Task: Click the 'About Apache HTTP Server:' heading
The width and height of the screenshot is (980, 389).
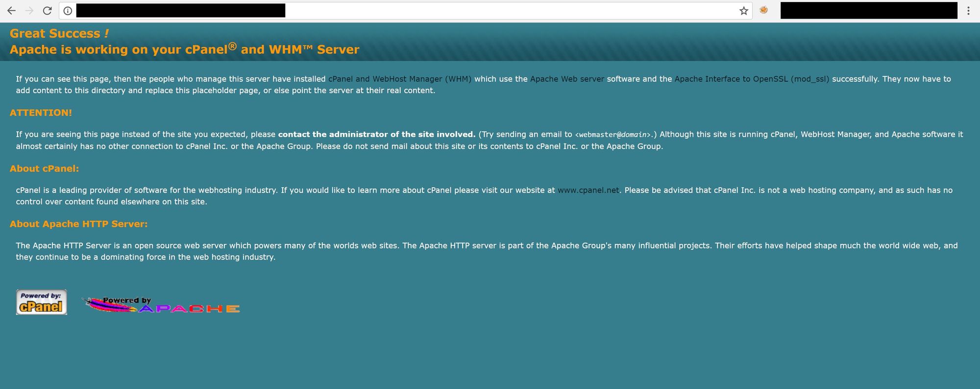Action: [x=78, y=224]
